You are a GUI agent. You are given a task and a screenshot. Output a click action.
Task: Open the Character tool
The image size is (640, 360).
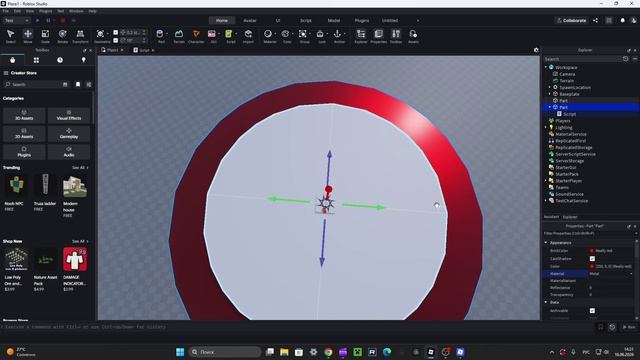coord(196,36)
